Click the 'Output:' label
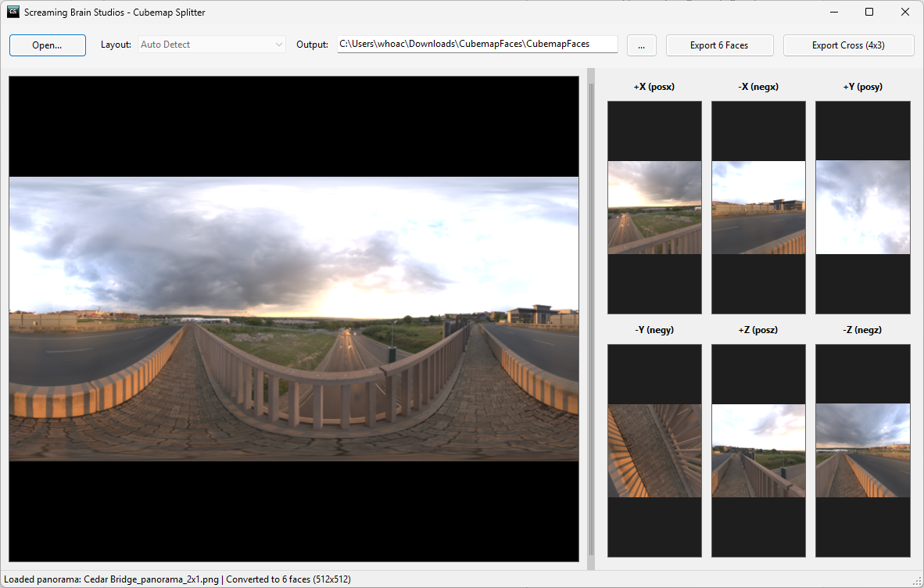Image resolution: width=924 pixels, height=588 pixels. (x=313, y=45)
